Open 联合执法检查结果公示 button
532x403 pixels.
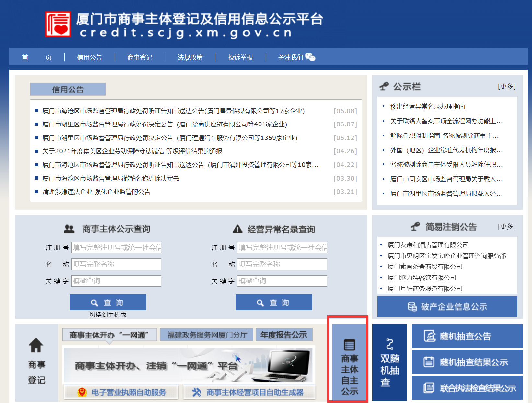click(x=467, y=388)
